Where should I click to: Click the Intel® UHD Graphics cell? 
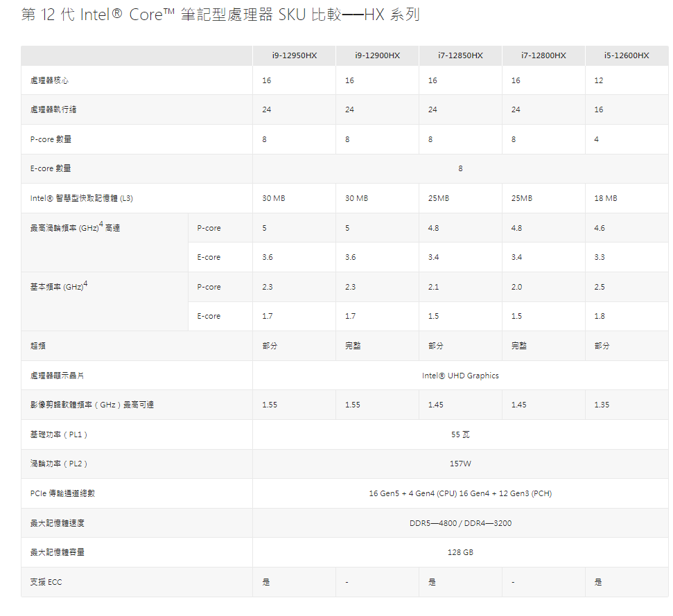click(x=460, y=376)
